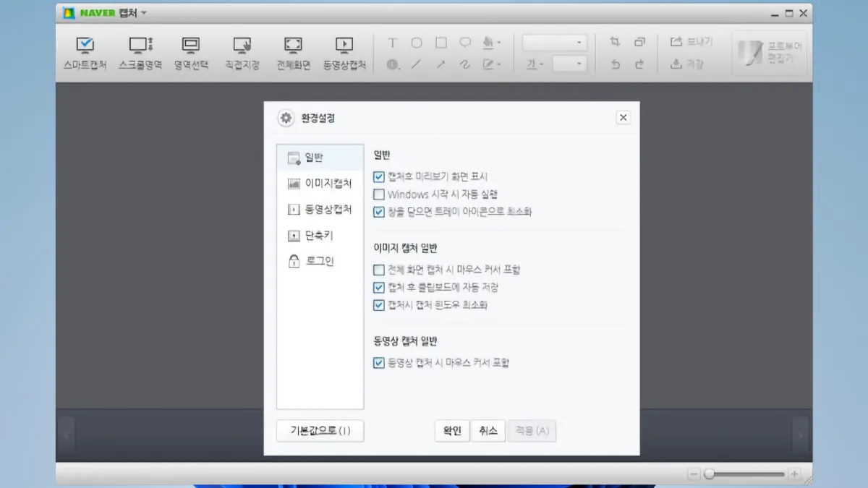The height and width of the screenshot is (488, 868).
Task: Confirm settings with the 확인 button
Action: (451, 430)
